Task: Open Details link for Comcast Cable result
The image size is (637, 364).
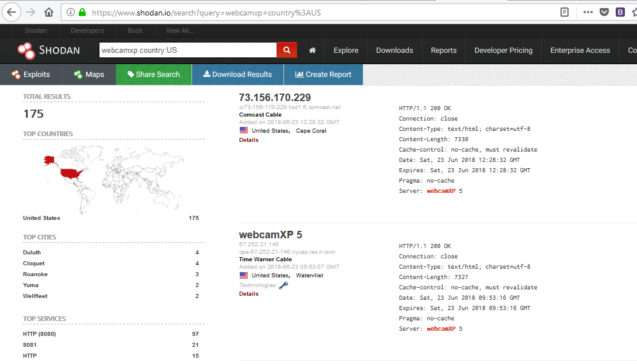Action: pyautogui.click(x=248, y=140)
